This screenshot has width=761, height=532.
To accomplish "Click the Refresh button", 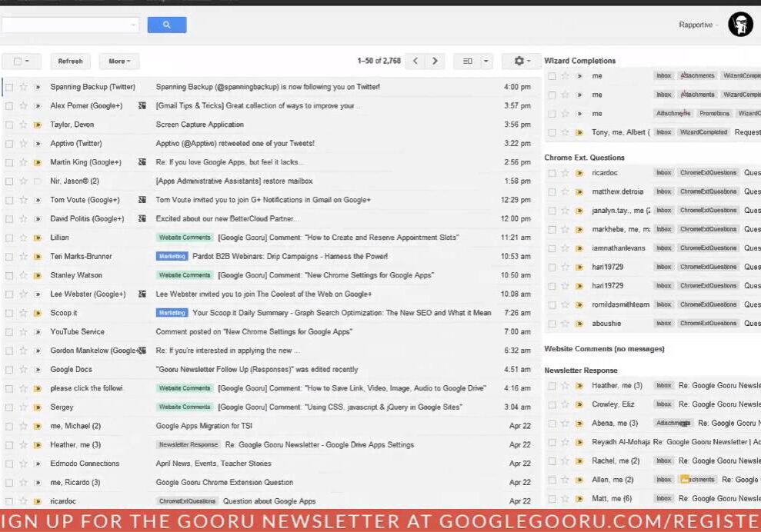I will pyautogui.click(x=70, y=61).
